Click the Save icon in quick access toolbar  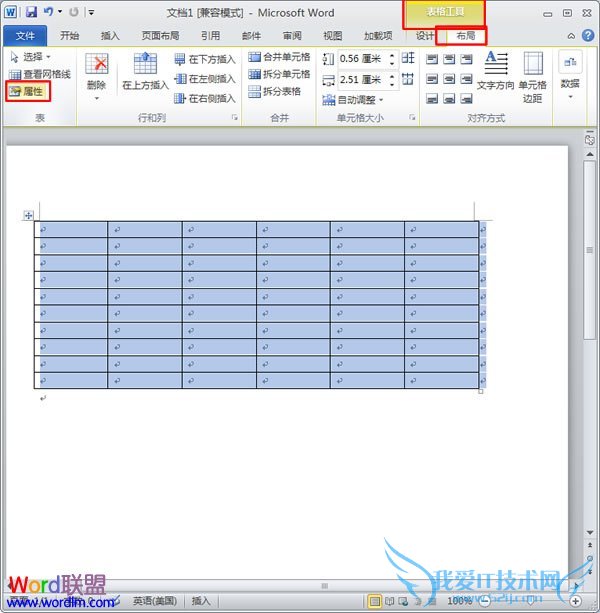point(31,12)
